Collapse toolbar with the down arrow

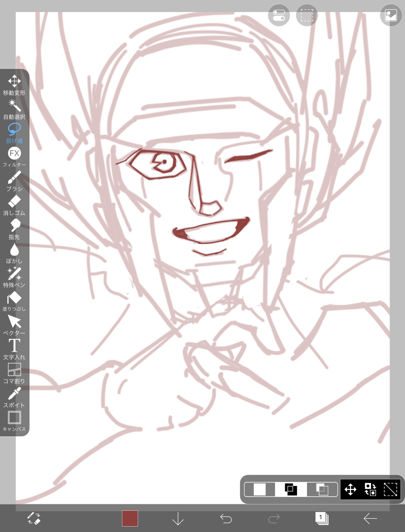(x=178, y=518)
